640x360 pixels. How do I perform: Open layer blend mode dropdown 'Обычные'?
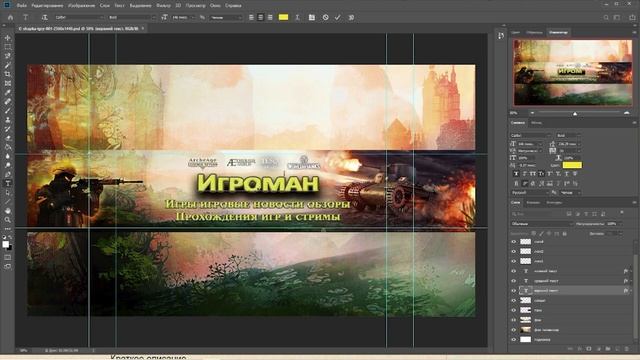click(x=541, y=224)
